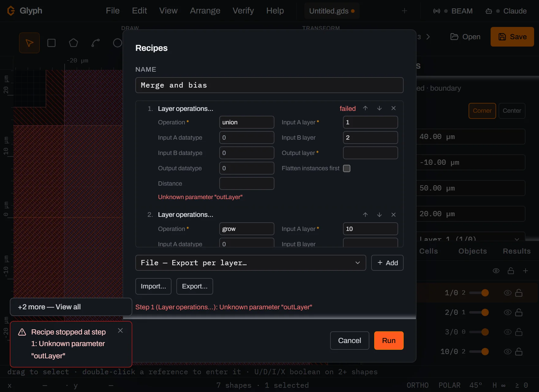Image resolution: width=539 pixels, height=392 pixels.
Task: Click the Import... button
Action: click(x=153, y=286)
